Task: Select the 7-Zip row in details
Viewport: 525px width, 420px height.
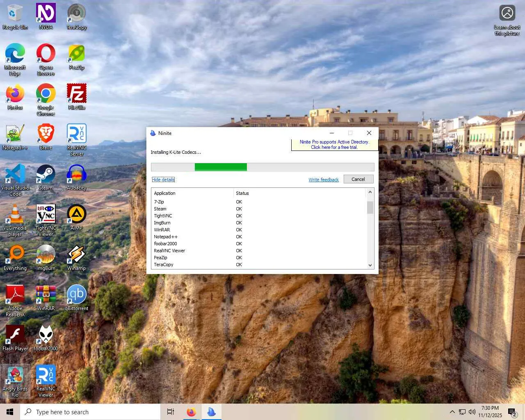Action: pos(258,202)
